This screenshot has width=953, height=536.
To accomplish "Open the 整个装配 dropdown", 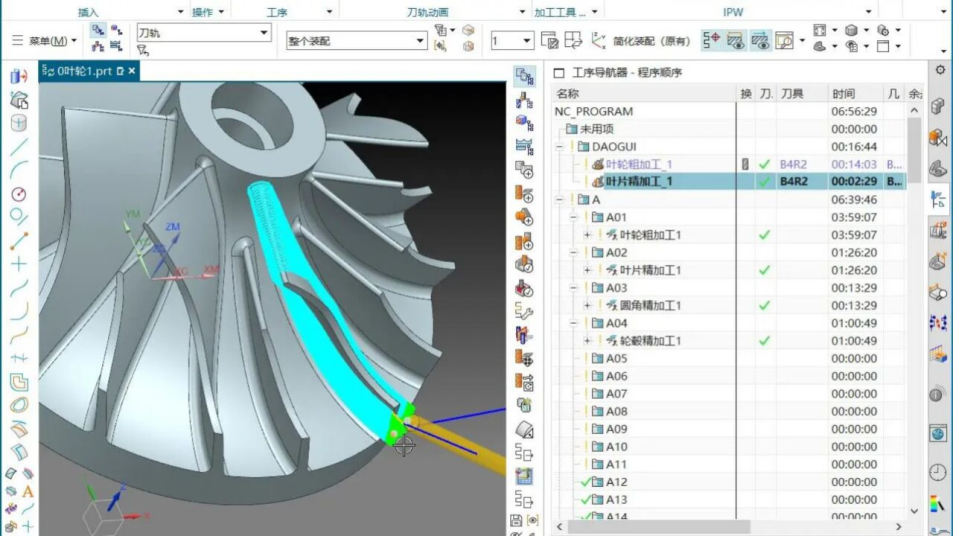I will (420, 41).
